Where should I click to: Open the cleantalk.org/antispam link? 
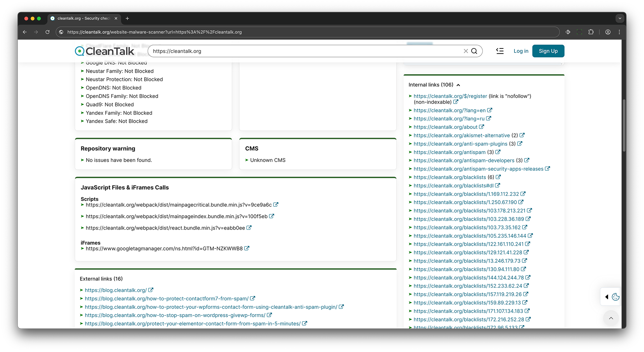pyautogui.click(x=449, y=152)
